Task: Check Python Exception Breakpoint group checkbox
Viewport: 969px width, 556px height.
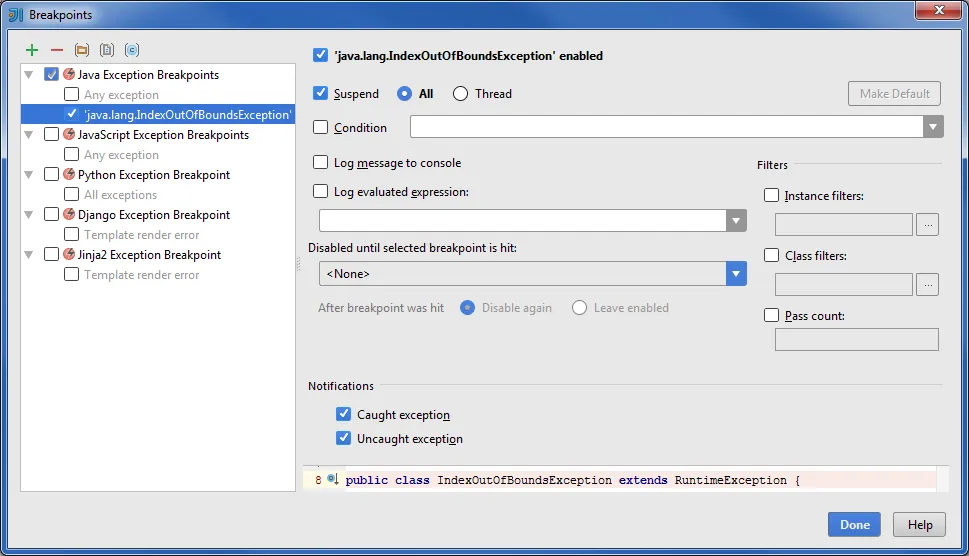Action: 51,174
